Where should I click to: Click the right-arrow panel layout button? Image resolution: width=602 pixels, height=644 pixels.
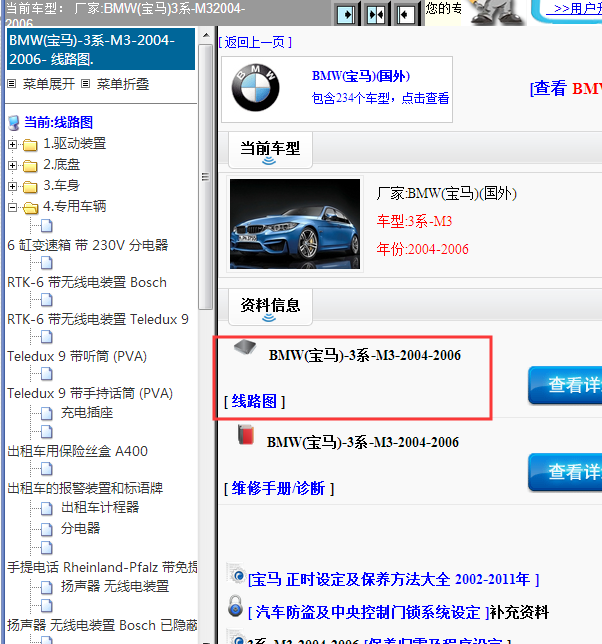click(x=346, y=15)
